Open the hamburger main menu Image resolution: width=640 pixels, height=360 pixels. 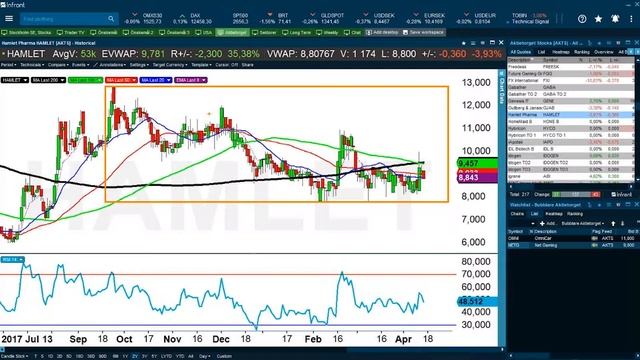coord(9,19)
